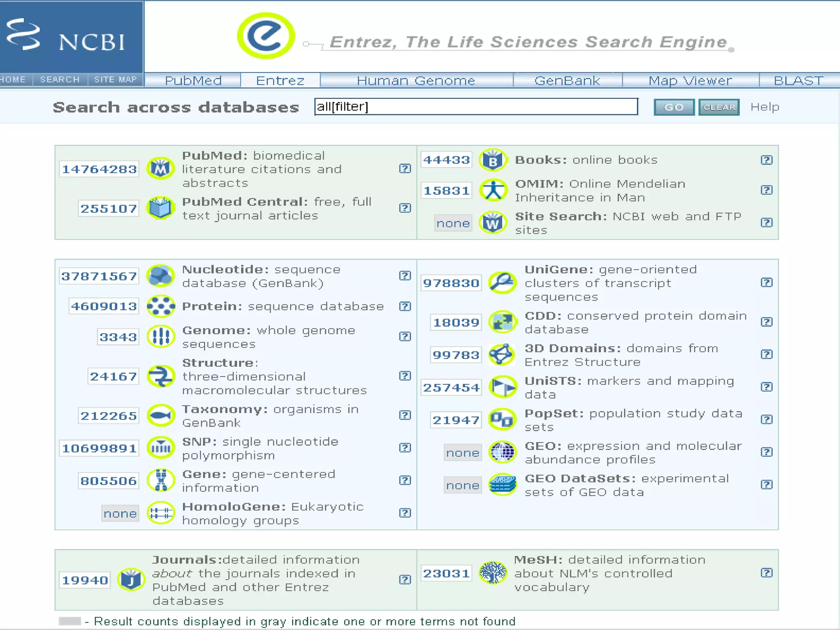The width and height of the screenshot is (840, 630).
Task: Open the Map Viewer tab
Action: [690, 80]
